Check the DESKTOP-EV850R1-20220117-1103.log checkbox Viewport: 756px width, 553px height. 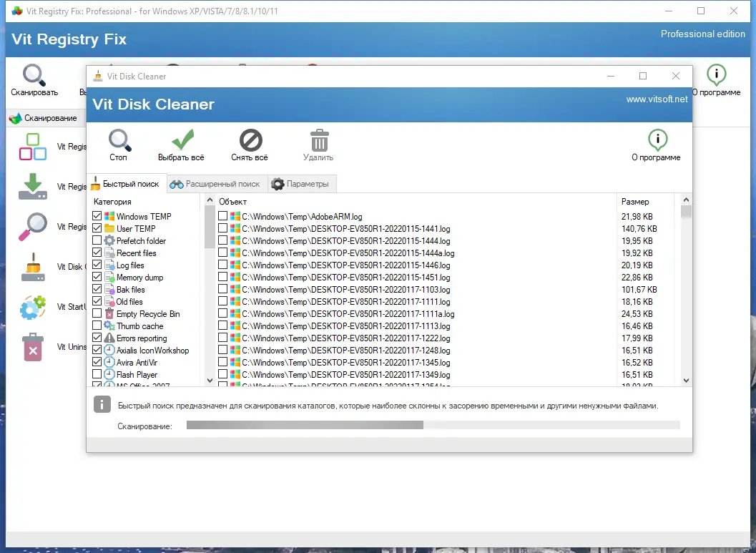click(x=222, y=289)
